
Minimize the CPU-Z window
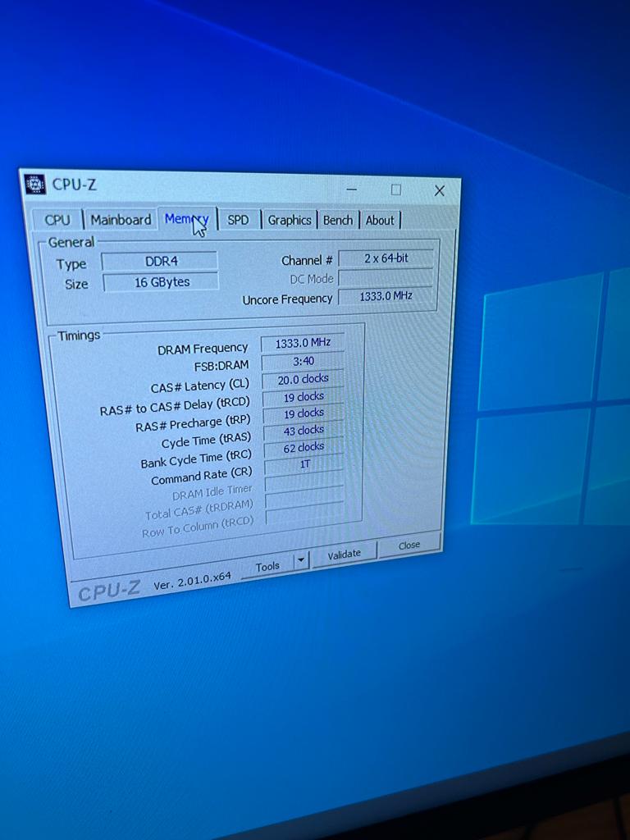[351, 189]
